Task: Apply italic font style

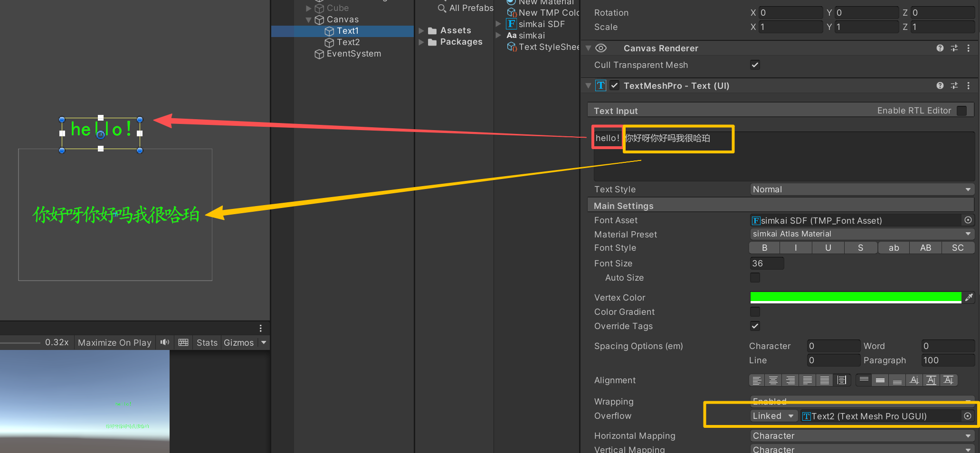Action: (x=796, y=247)
